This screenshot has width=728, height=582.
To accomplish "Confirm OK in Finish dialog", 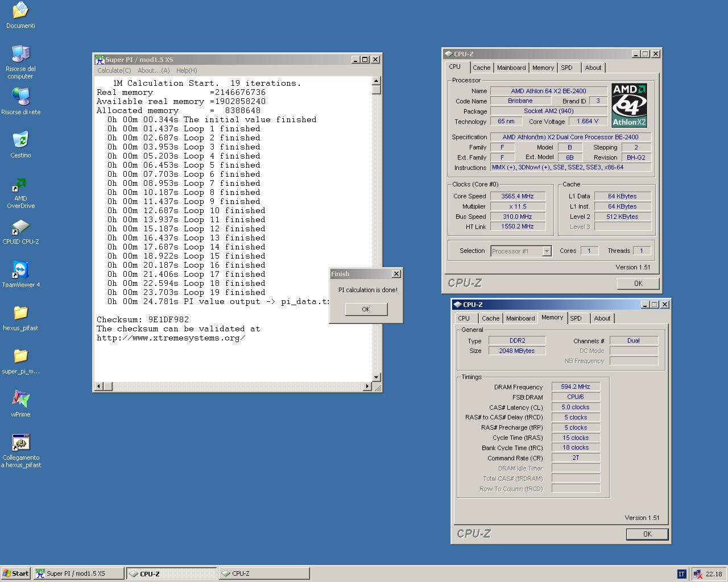I will coord(366,309).
